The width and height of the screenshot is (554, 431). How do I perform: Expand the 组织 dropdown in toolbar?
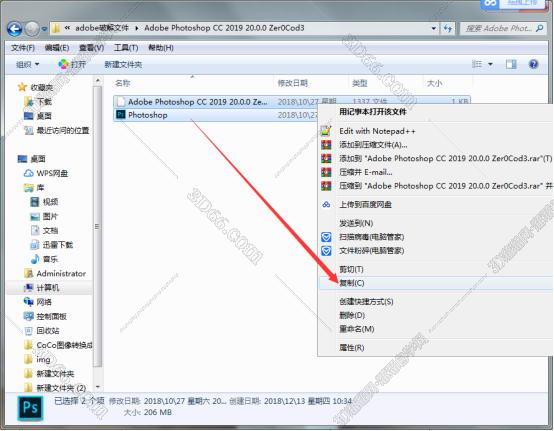[28, 64]
